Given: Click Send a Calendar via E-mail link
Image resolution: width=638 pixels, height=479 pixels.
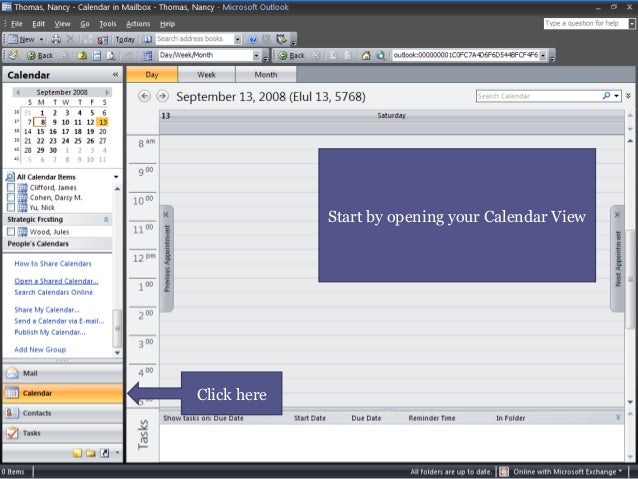Looking at the screenshot, I should 59,321.
